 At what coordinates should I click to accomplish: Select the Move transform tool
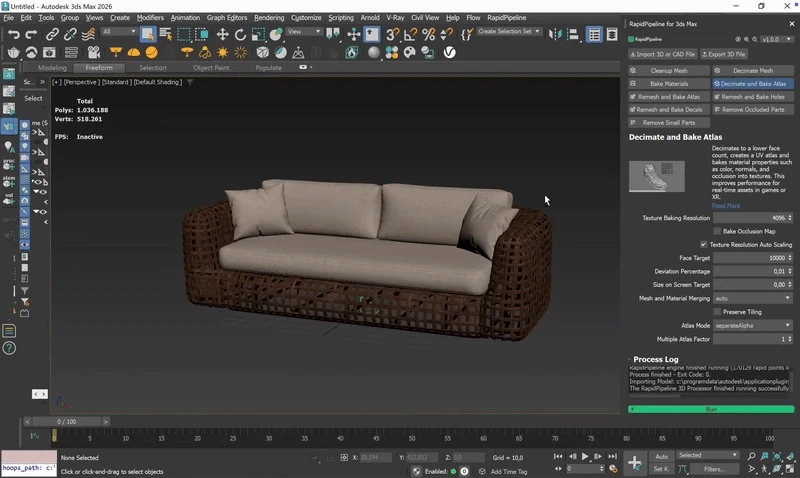coord(223,34)
